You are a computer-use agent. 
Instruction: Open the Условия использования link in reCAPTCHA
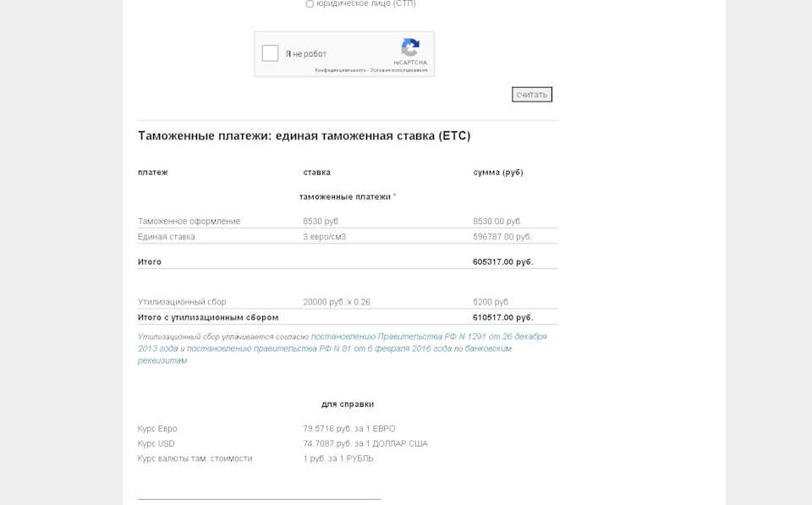point(398,70)
